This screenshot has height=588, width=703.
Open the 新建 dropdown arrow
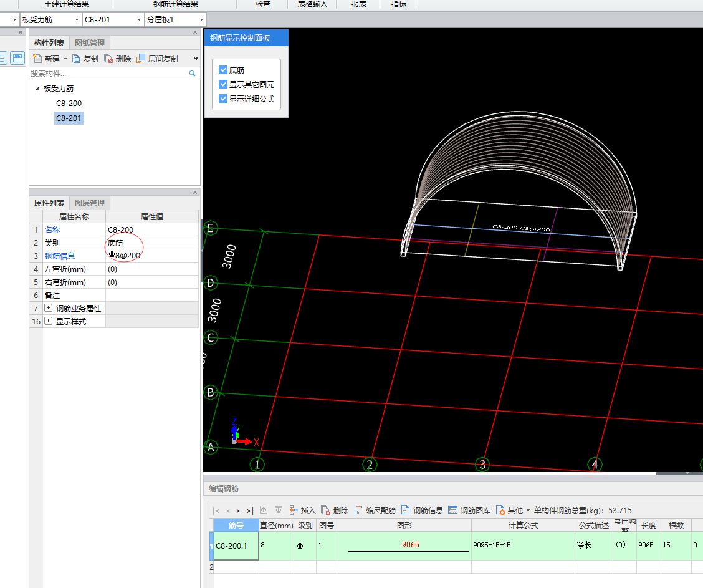point(65,59)
